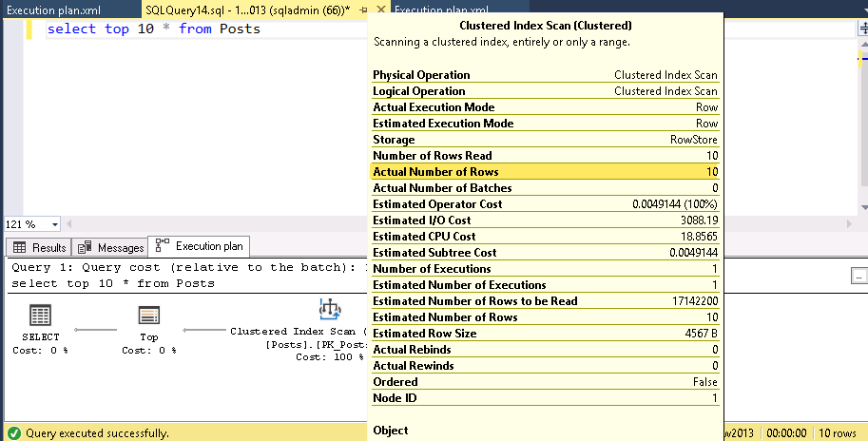Viewport: 868px width, 441px height.
Task: Select the SELECT operator icon in plan
Action: tap(40, 315)
